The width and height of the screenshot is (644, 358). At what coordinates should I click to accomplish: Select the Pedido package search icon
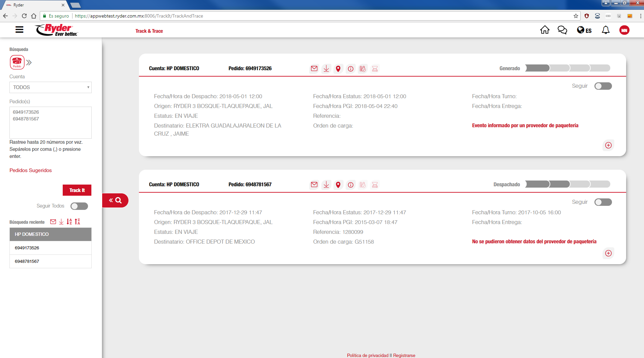[x=17, y=62]
